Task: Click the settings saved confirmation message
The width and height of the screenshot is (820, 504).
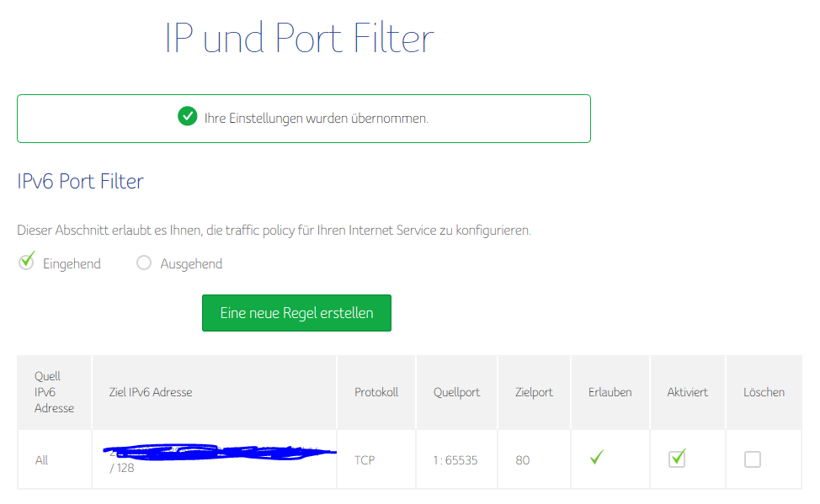Action: [317, 119]
